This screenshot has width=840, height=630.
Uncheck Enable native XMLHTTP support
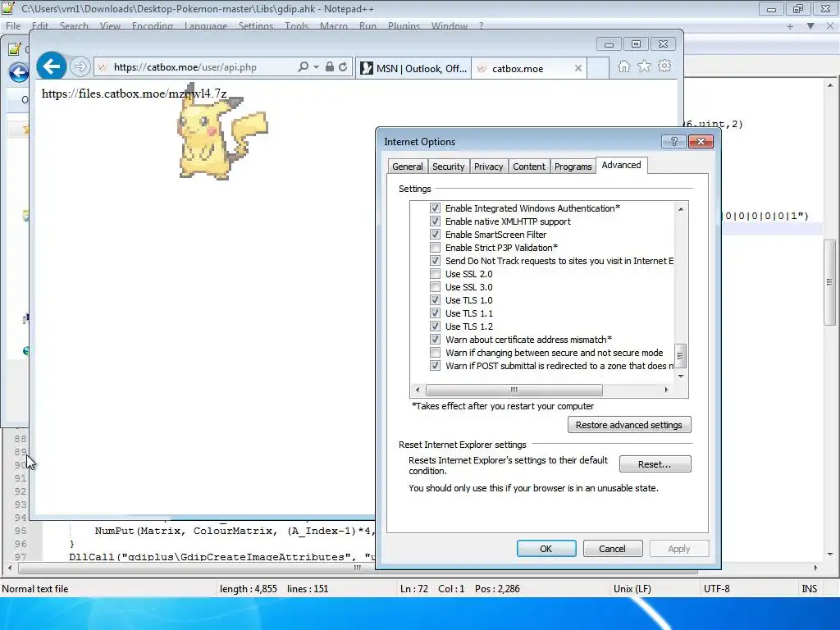coord(435,221)
